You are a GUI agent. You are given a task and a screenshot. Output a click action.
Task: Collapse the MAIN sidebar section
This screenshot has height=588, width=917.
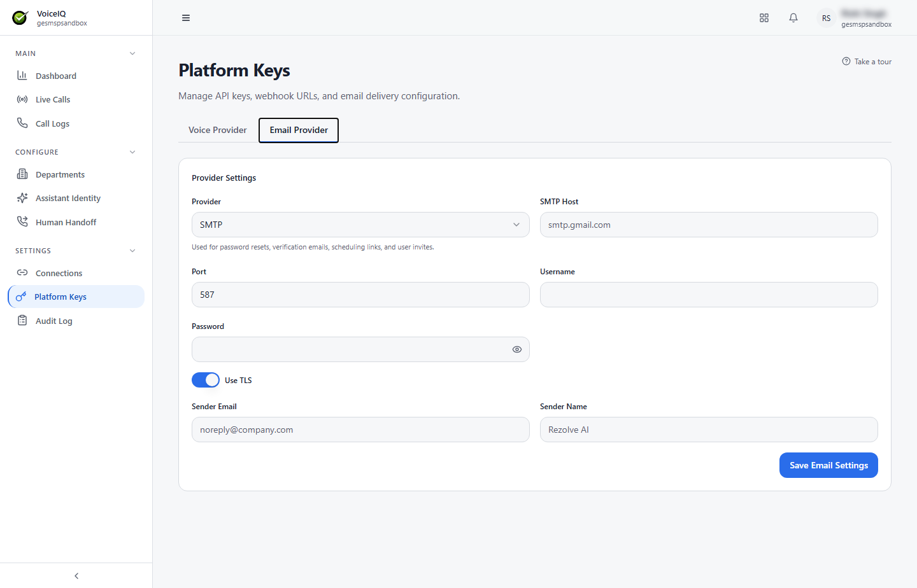point(132,53)
